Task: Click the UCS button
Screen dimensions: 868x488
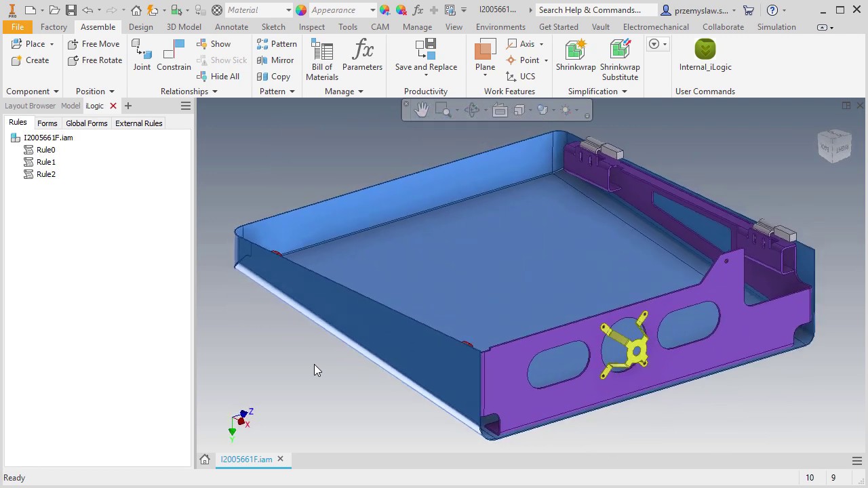Action: pyautogui.click(x=521, y=77)
